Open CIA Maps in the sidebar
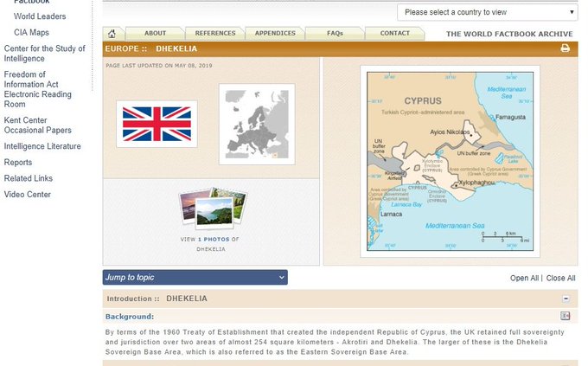This screenshot has width=588, height=366. click(32, 32)
